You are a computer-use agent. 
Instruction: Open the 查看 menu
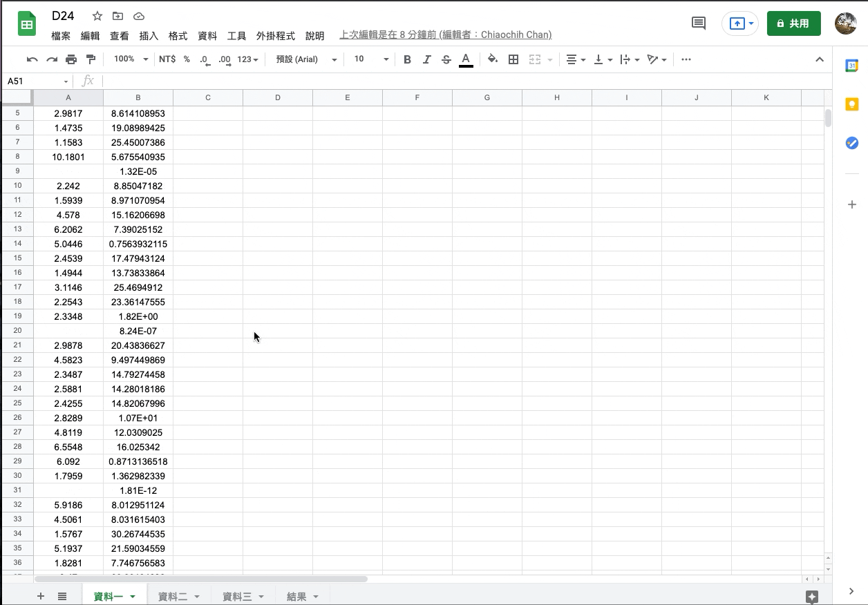click(x=120, y=35)
